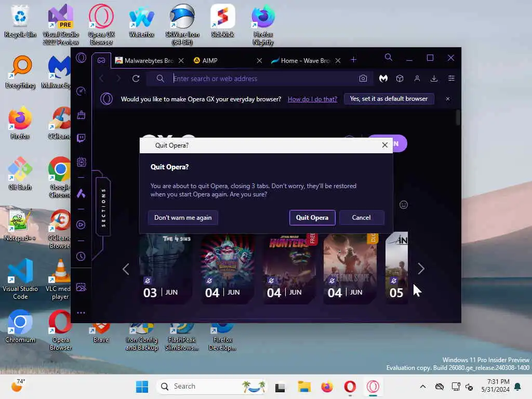Open the sidebar chip icon
This screenshot has height=399, width=532.
81,162
